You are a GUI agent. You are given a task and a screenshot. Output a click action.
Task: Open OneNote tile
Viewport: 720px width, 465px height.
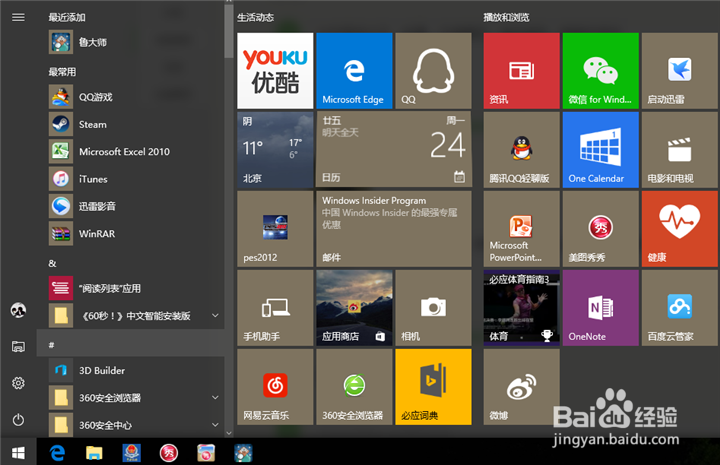click(601, 308)
